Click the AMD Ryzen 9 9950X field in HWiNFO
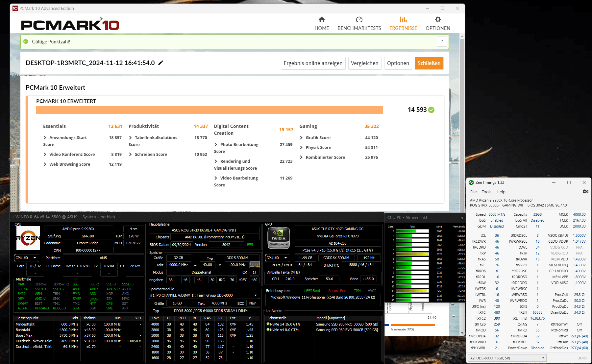 78,229
